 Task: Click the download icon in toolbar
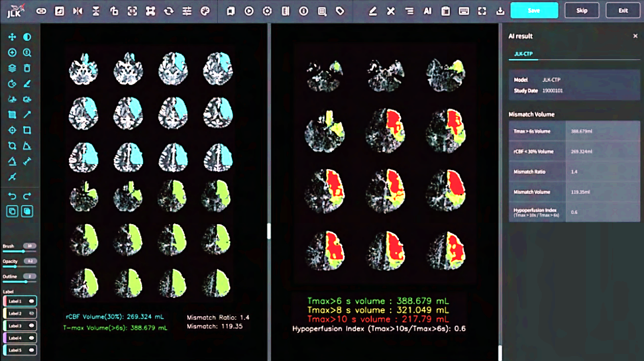(500, 11)
